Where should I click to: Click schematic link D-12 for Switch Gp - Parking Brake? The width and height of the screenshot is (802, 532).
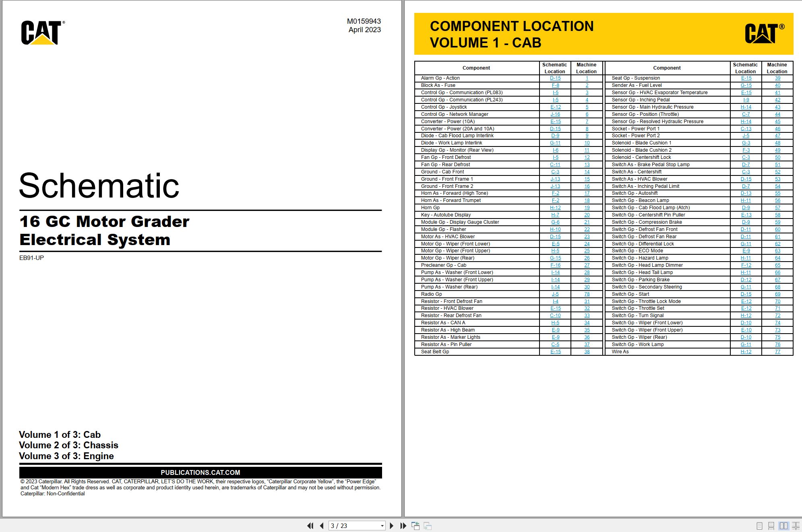(746, 280)
